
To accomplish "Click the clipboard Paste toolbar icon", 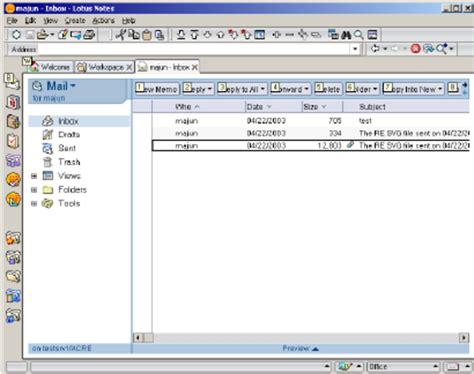I will pos(147,35).
